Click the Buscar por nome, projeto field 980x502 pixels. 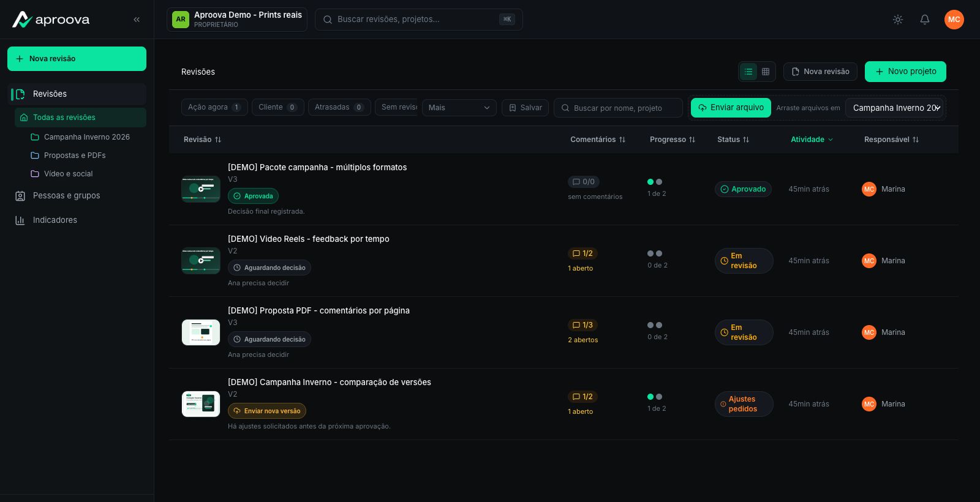[618, 108]
